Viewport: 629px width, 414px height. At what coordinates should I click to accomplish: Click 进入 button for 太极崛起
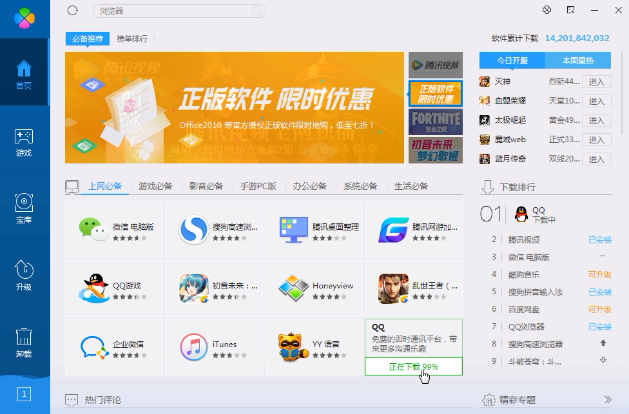tap(597, 120)
